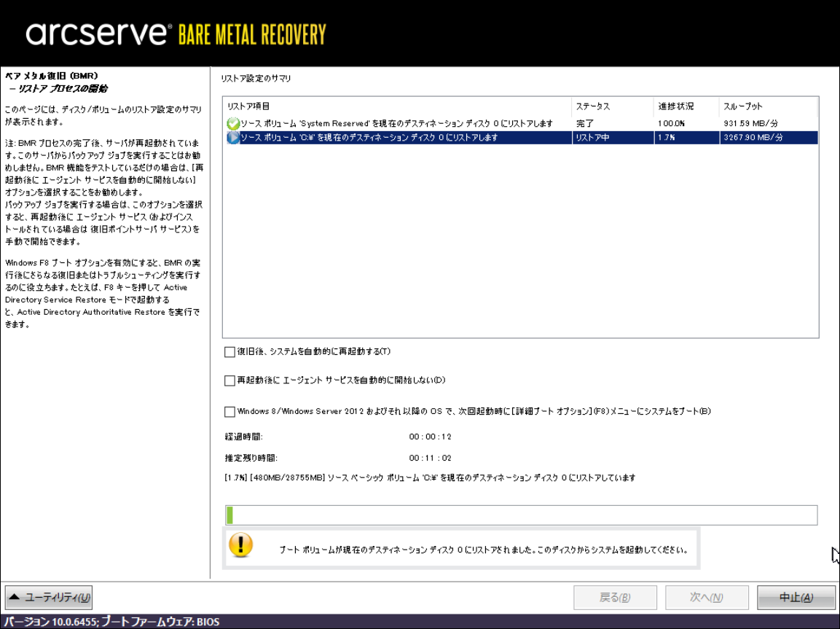The height and width of the screenshot is (629, 840).
Task: Enable automatic system reboot after recovery checkbox
Action: (230, 353)
